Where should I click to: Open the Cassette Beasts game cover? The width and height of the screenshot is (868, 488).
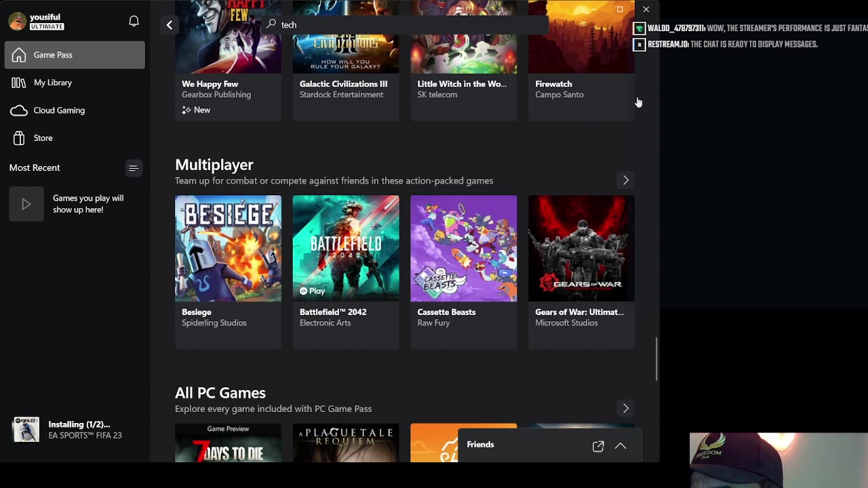(464, 248)
